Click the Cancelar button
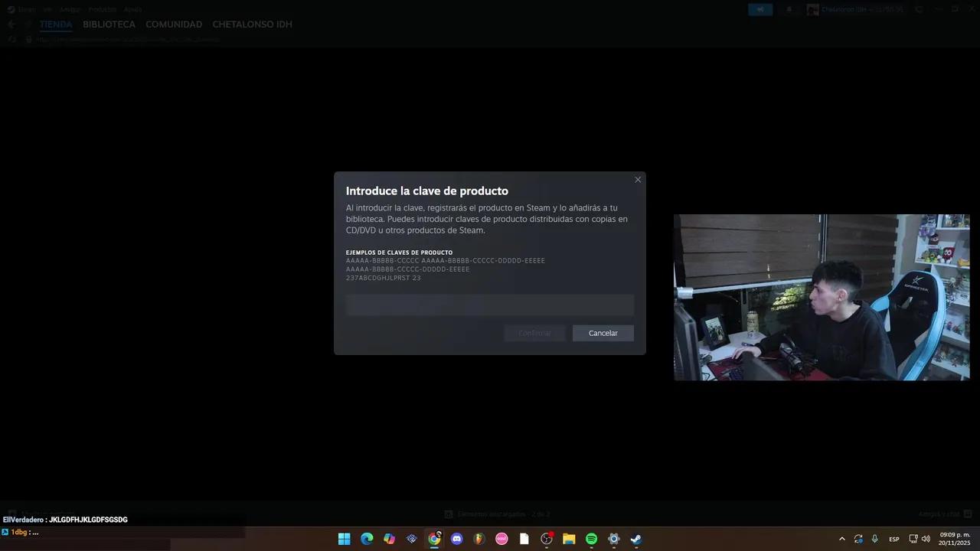The image size is (980, 551). pos(603,333)
